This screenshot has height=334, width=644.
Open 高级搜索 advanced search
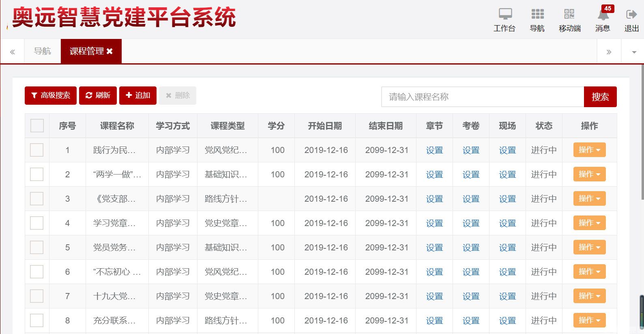51,95
